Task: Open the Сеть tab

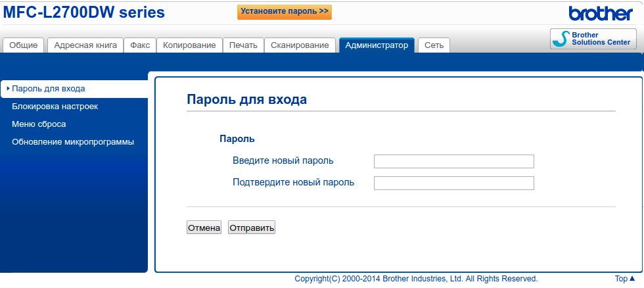Action: 434,45
